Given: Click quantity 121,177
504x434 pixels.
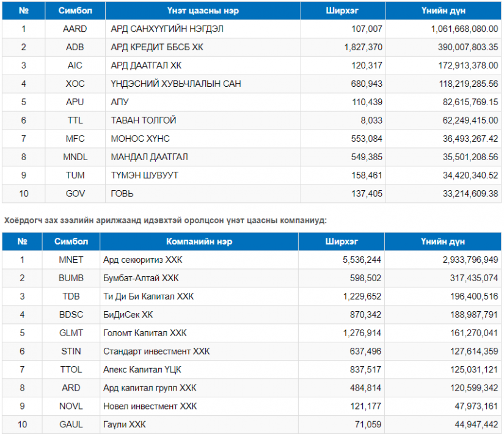Looking at the screenshot, I should pyautogui.click(x=366, y=406).
